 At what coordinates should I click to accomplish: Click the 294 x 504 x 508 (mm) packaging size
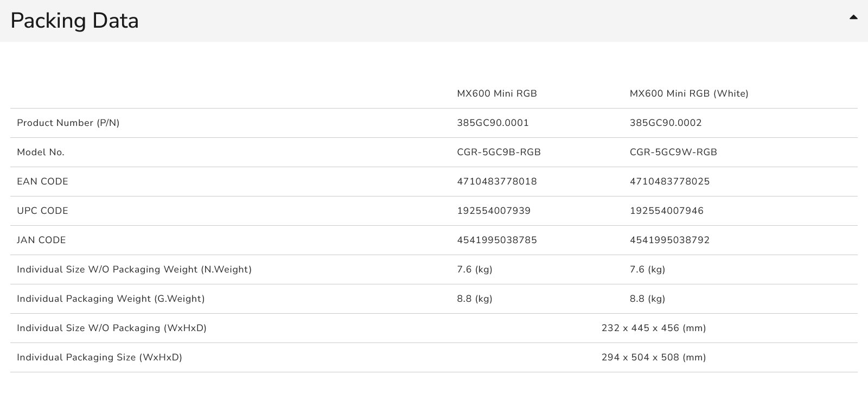pos(653,357)
